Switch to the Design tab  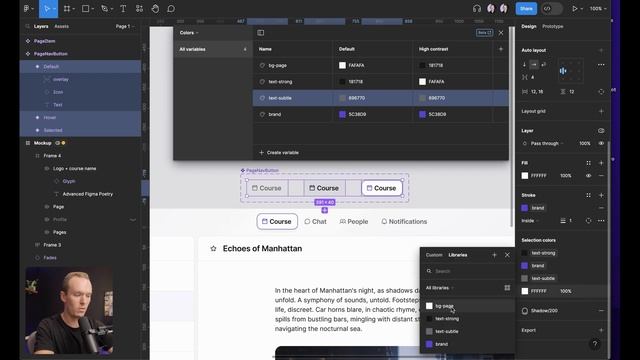click(x=529, y=27)
